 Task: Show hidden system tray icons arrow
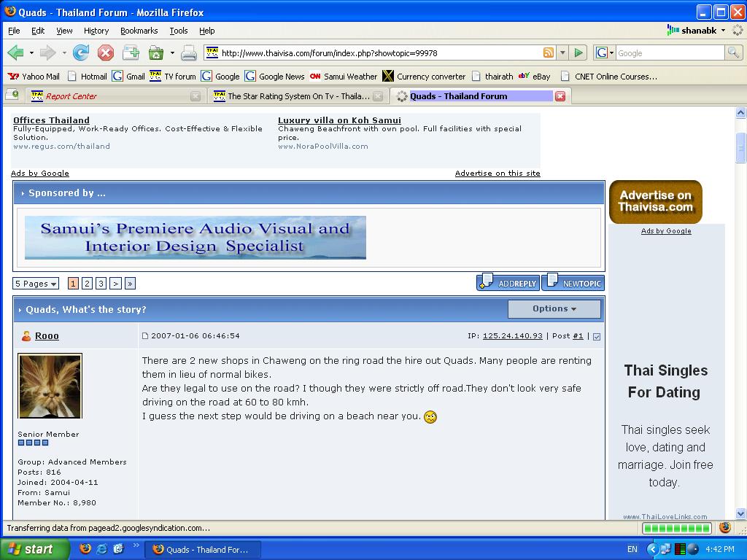coord(652,549)
